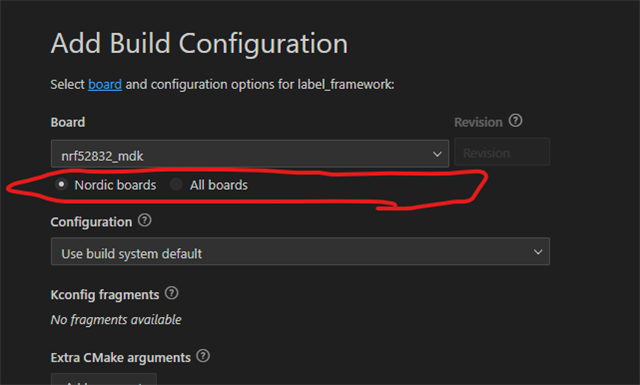Click help icon beside Configuration label
Screen dimensions: 640x385
(x=144, y=220)
